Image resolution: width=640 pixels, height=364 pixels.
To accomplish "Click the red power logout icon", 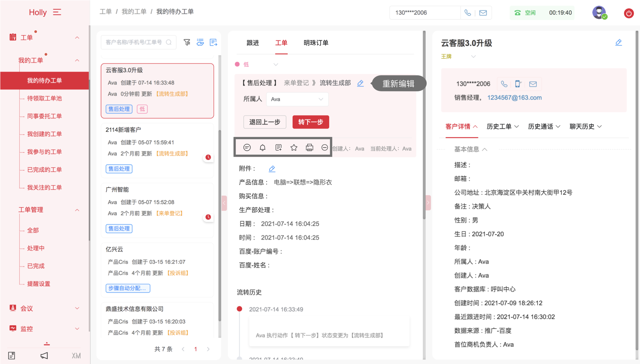I will (629, 13).
